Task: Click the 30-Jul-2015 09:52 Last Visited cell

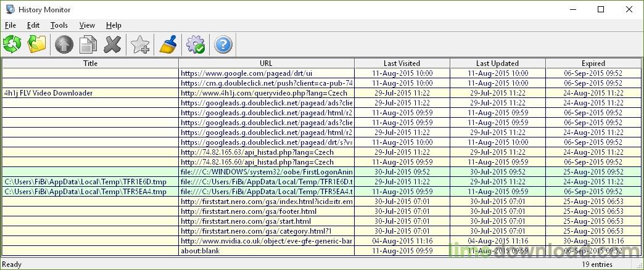Action: pos(402,172)
